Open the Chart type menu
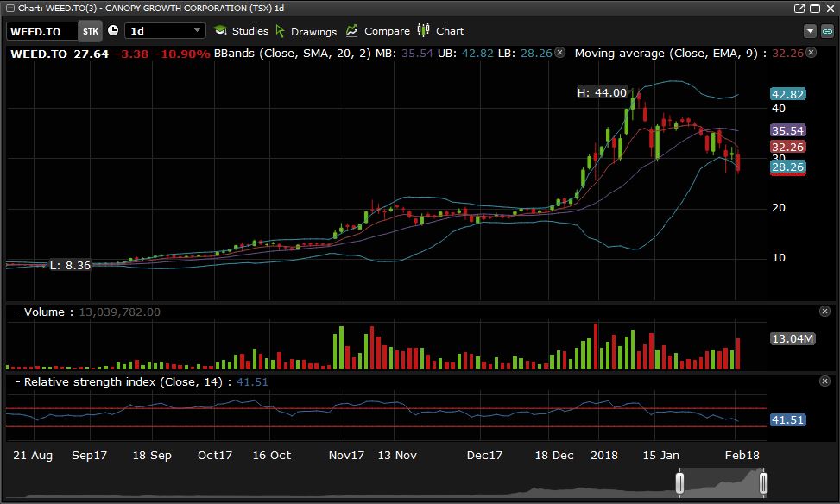The width and height of the screenshot is (840, 504). coord(440,31)
